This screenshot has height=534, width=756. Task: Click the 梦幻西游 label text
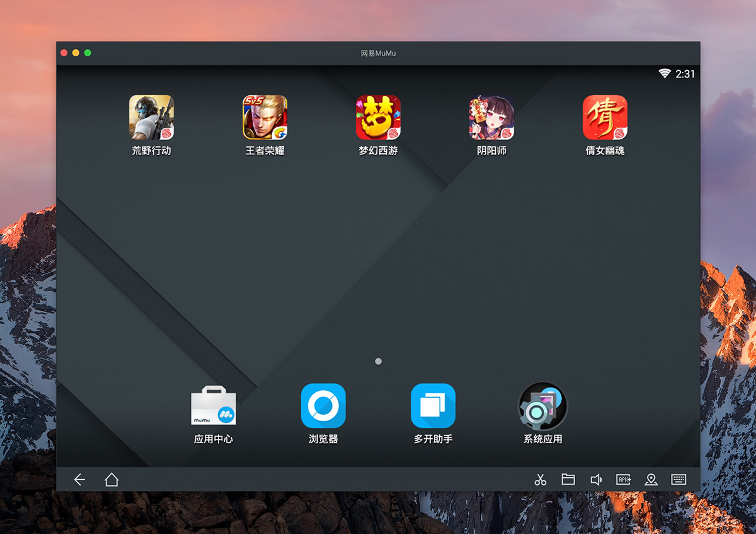(378, 151)
